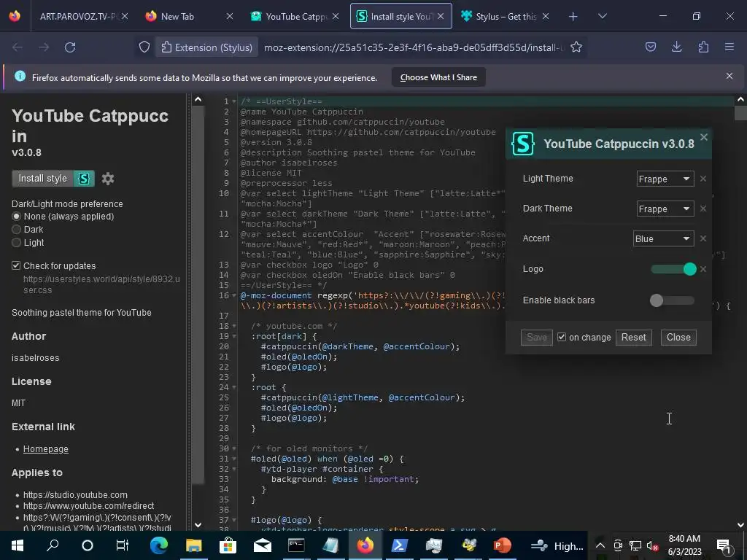Collapse code fold at line 24
Image resolution: width=747 pixels, height=560 pixels.
(x=234, y=387)
